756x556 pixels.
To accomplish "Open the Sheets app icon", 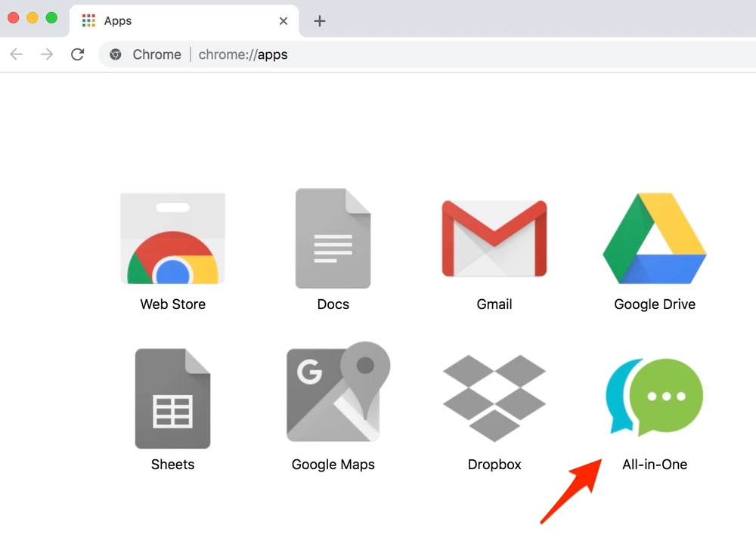I will (x=172, y=398).
